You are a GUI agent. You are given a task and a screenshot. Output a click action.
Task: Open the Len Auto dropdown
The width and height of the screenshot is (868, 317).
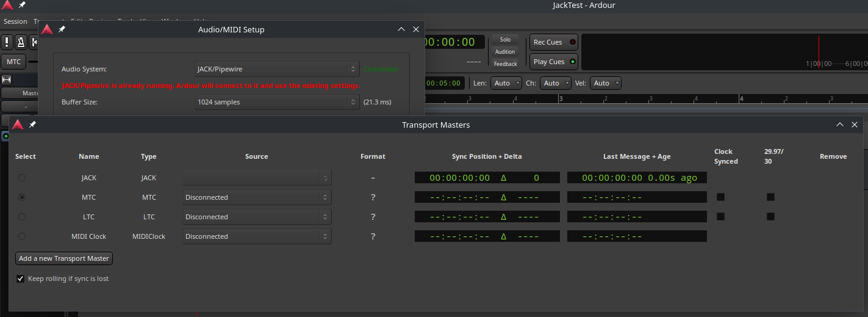[506, 83]
